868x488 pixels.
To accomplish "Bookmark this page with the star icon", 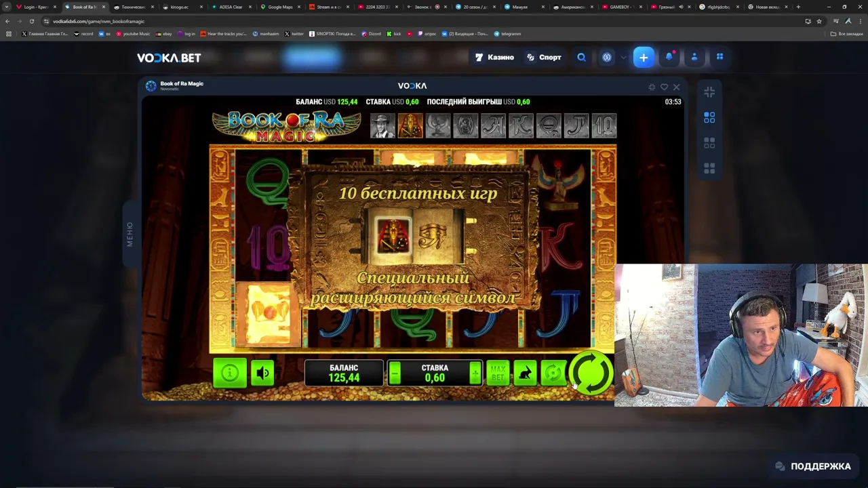I will tap(819, 21).
